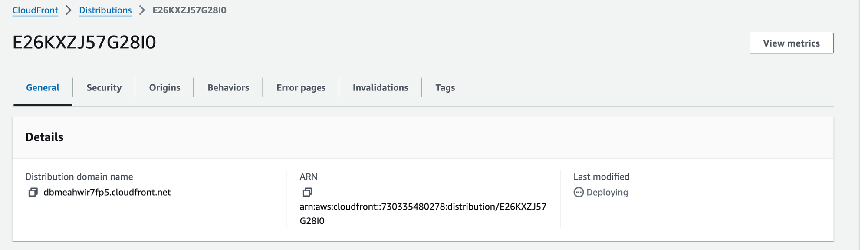
Task: Click the ARN string text
Action: (423, 207)
